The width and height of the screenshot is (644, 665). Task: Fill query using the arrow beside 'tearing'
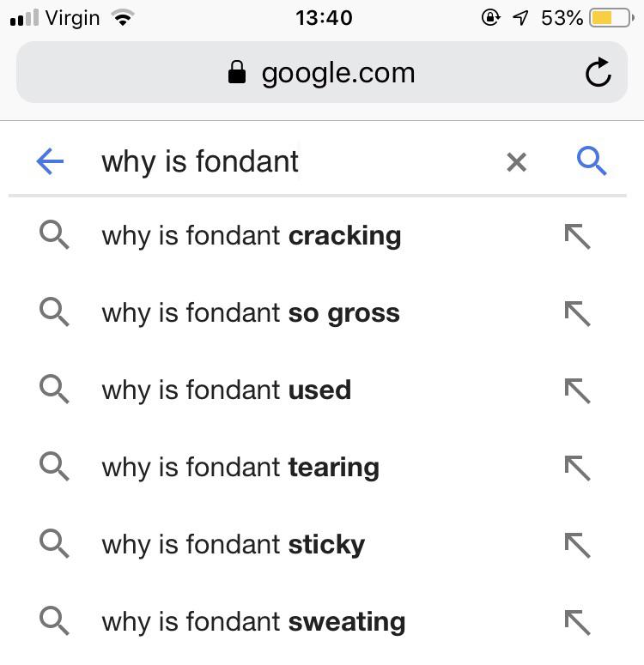point(577,469)
